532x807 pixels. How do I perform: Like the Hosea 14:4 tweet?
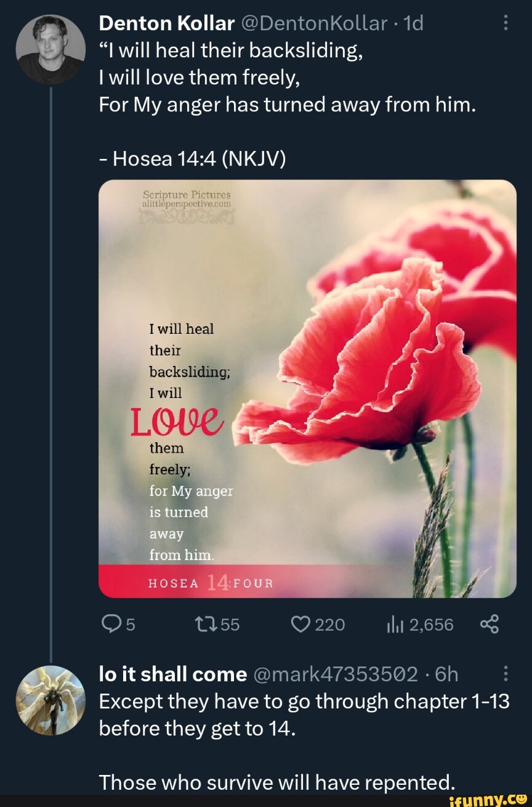[x=300, y=625]
